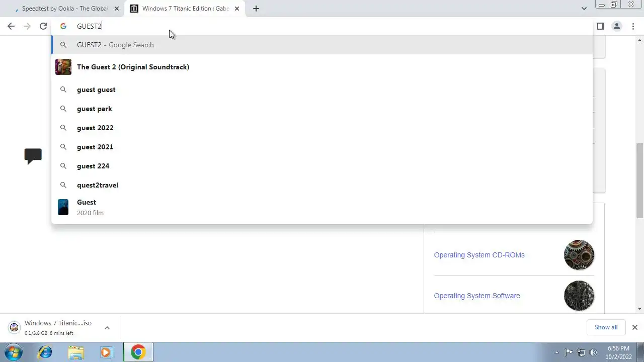Open the Windows Start menu orb

(14, 352)
